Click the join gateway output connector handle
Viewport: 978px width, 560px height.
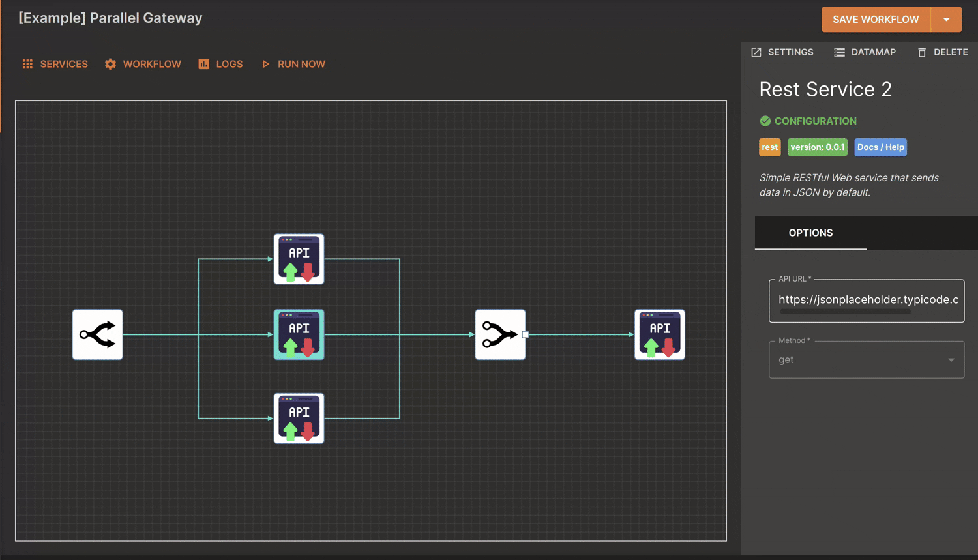pyautogui.click(x=526, y=334)
